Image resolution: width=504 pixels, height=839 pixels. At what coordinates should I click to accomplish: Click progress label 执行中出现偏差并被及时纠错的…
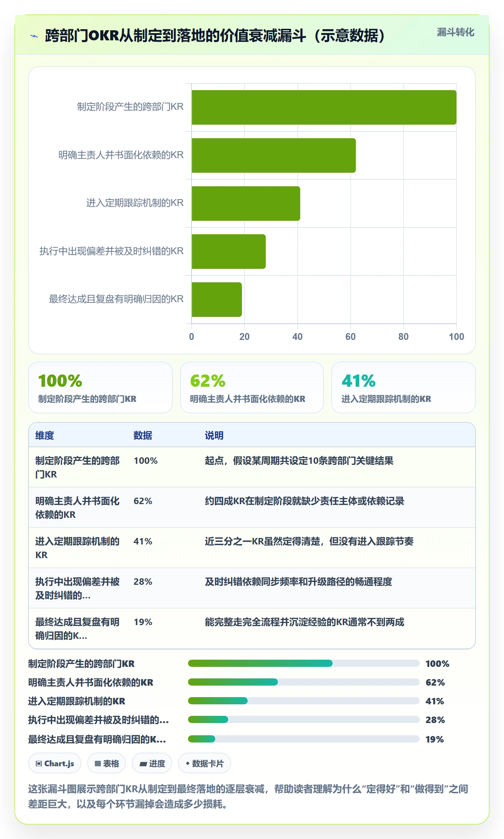pos(99,720)
